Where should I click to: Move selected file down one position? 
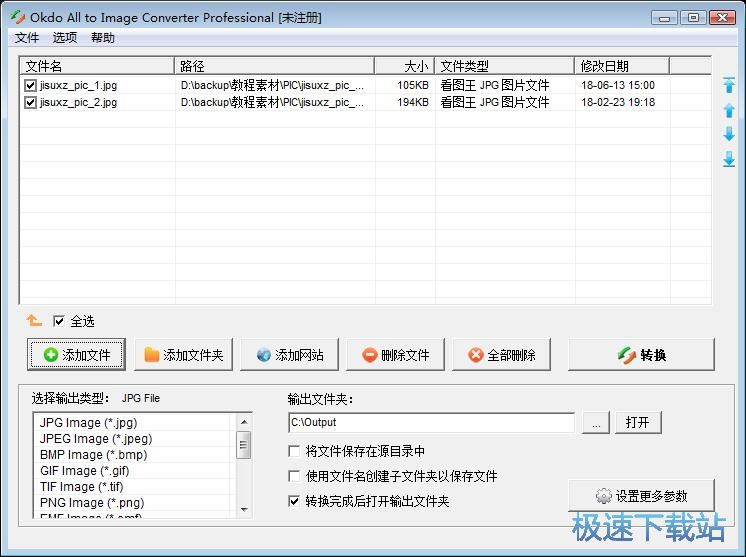click(728, 134)
